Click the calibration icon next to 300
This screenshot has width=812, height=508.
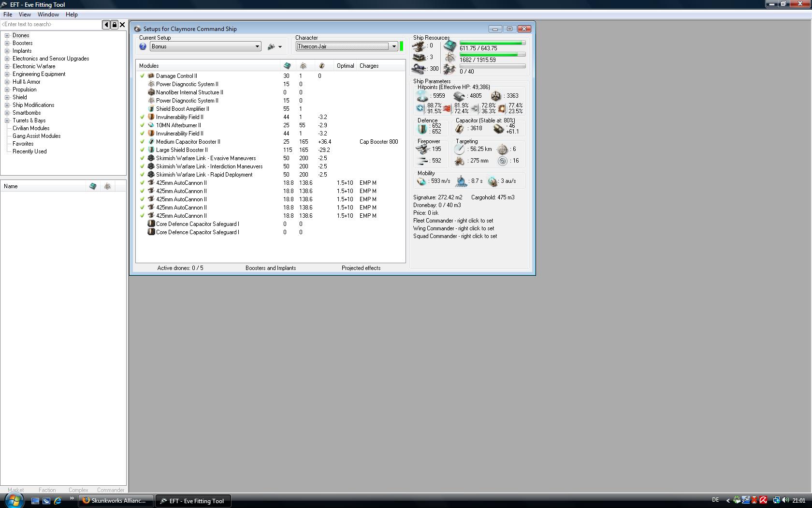pos(419,69)
